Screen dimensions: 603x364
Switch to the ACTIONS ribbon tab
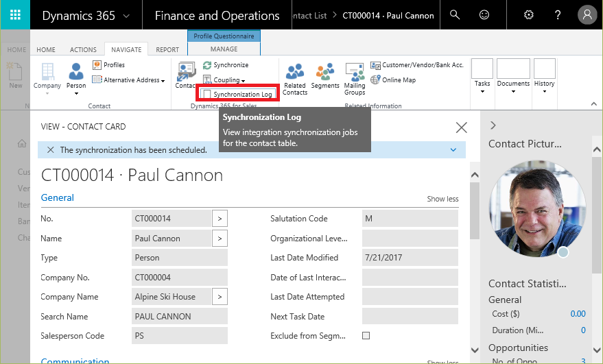83,49
